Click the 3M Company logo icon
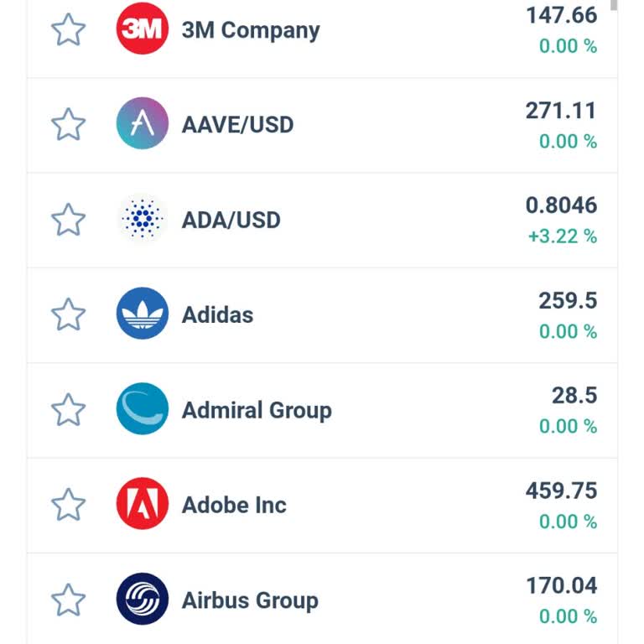The width and height of the screenshot is (644, 644). coord(142,29)
